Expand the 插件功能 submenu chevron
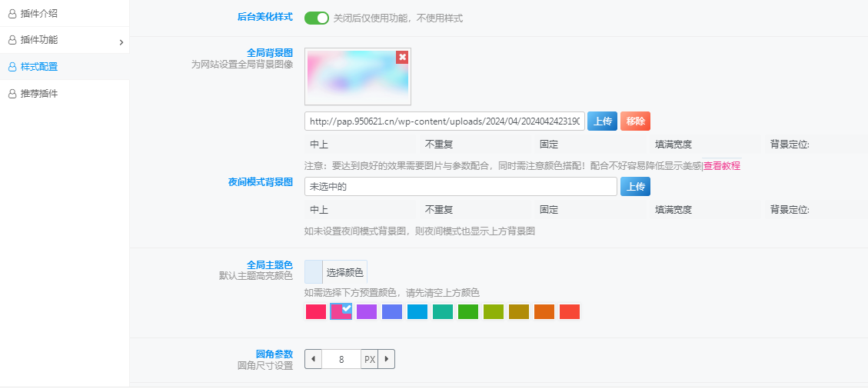This screenshot has height=389, width=868. point(121,42)
